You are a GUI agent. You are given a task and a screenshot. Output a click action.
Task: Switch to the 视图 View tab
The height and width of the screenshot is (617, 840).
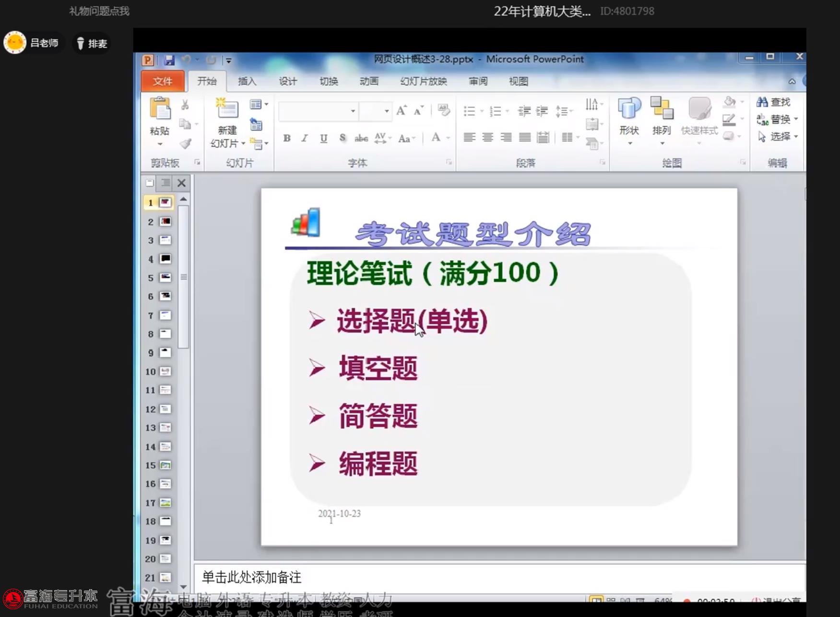(519, 81)
